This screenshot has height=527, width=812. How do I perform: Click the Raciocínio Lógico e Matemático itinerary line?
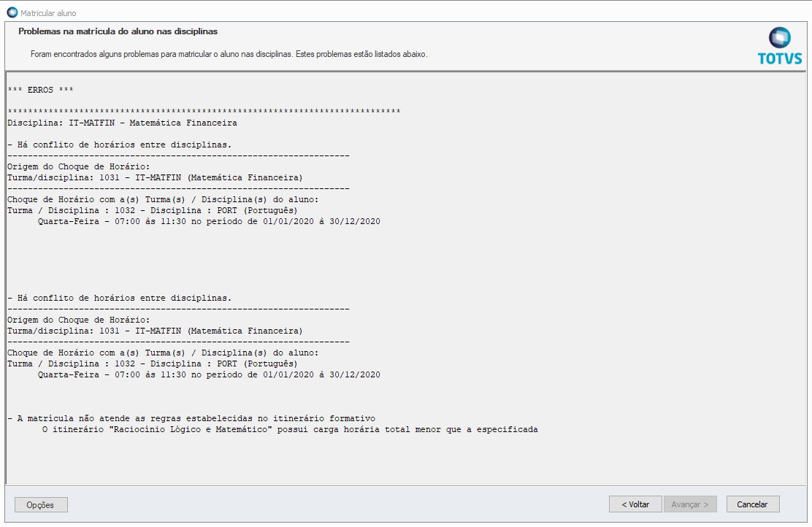pyautogui.click(x=289, y=429)
